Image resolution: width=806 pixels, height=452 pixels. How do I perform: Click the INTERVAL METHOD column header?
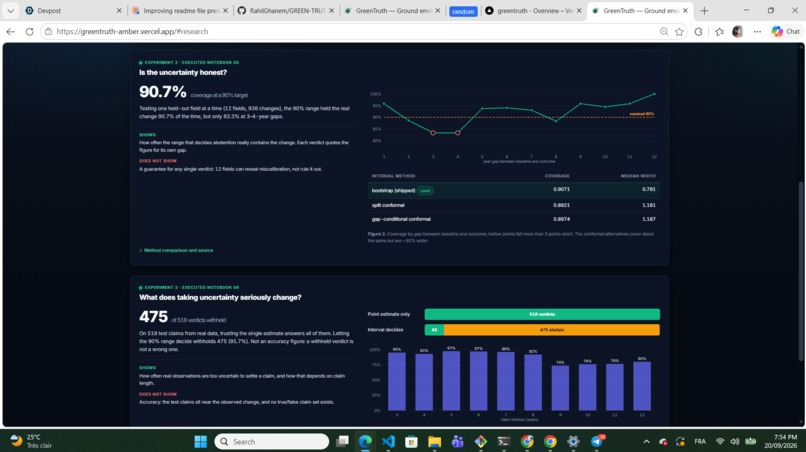point(393,176)
